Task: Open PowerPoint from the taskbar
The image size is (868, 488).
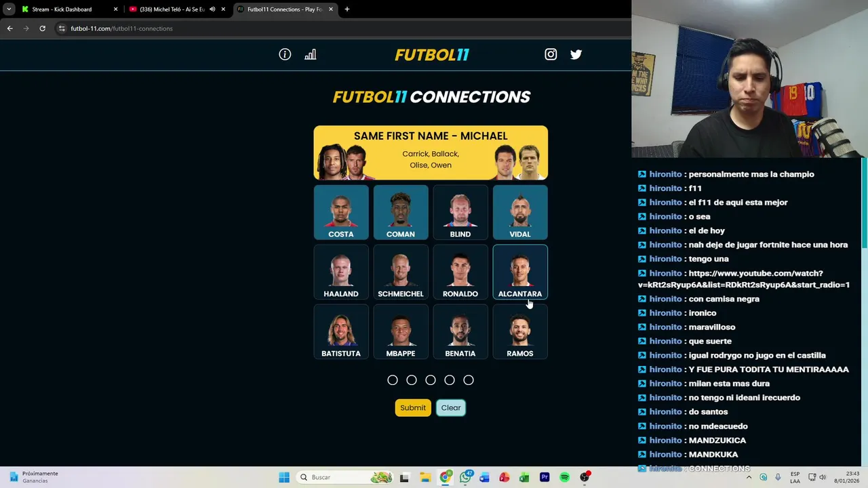Action: tap(504, 477)
